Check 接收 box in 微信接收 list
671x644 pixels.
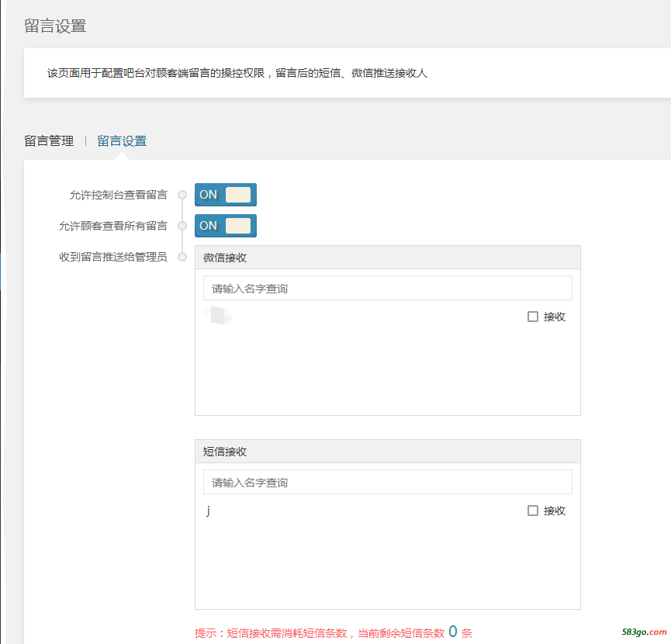tap(533, 317)
